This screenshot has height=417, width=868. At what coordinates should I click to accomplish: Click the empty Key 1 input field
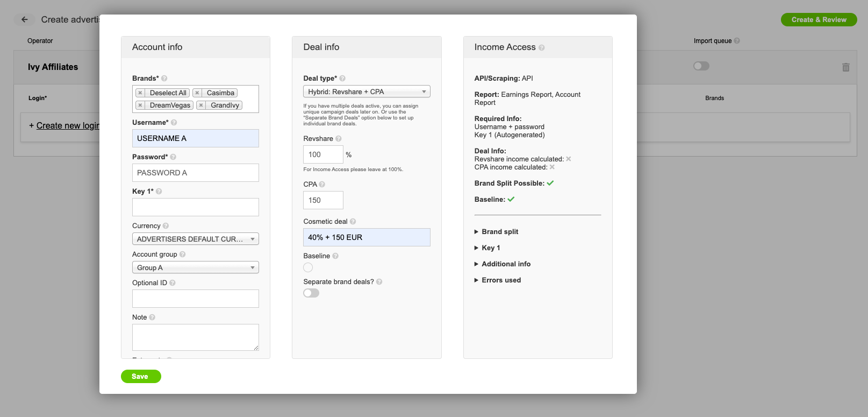pyautogui.click(x=196, y=207)
